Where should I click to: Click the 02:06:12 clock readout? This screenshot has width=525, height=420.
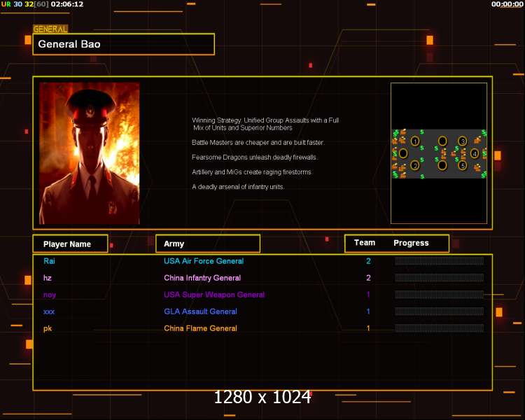pyautogui.click(x=67, y=4)
